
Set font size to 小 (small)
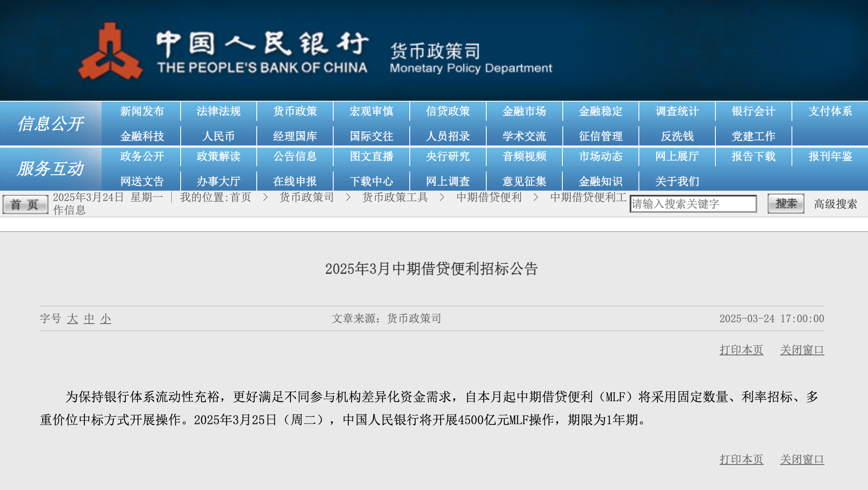(x=105, y=319)
